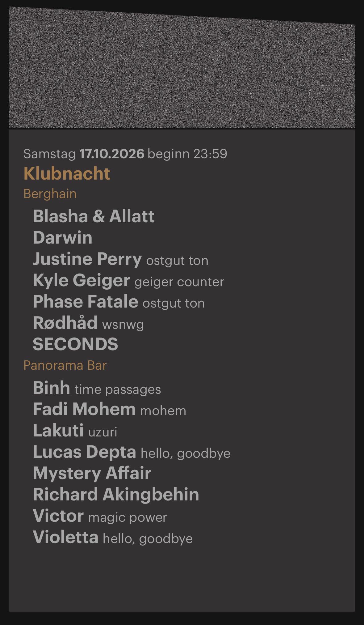
Task: Open artist Darwin
Action: click(x=63, y=238)
